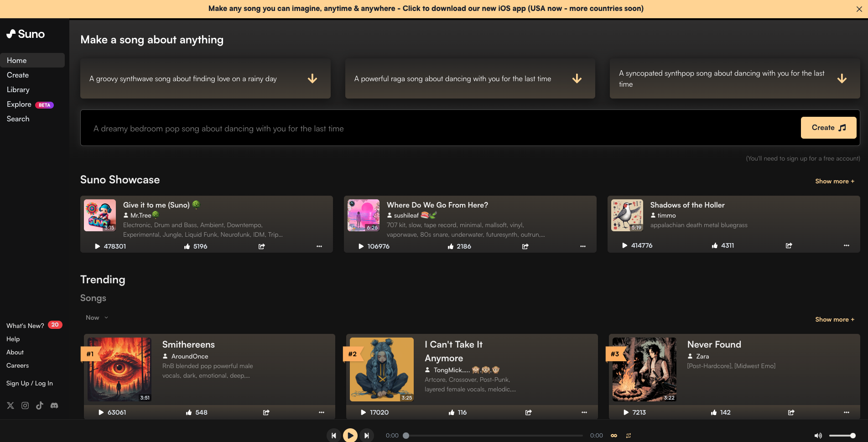This screenshot has width=868, height=442.
Task: Play Where Do We Go From Here?
Action: tap(361, 246)
